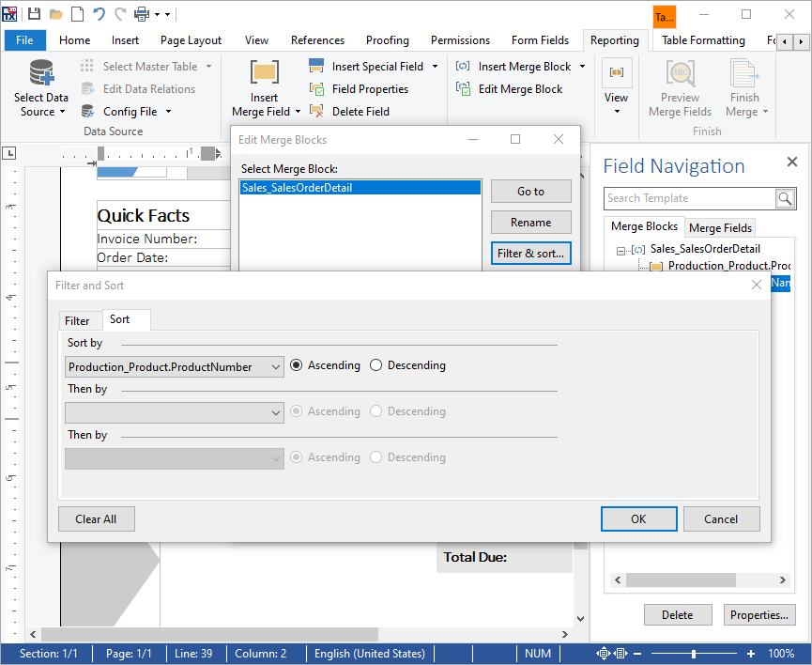812x665 pixels.
Task: Select Descending for ProductNumber sort order
Action: 375,365
